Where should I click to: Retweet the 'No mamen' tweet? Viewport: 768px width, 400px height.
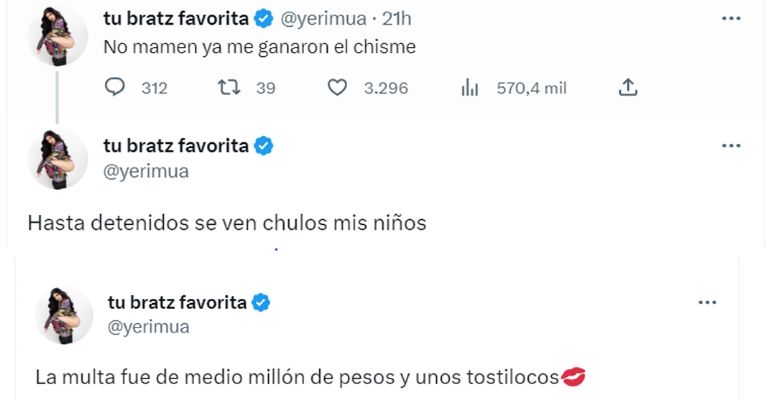[x=228, y=88]
